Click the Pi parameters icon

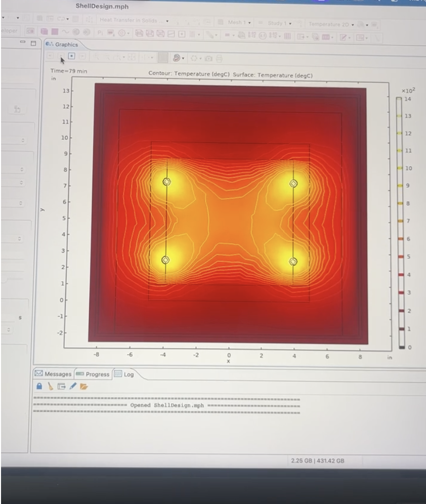[100, 32]
